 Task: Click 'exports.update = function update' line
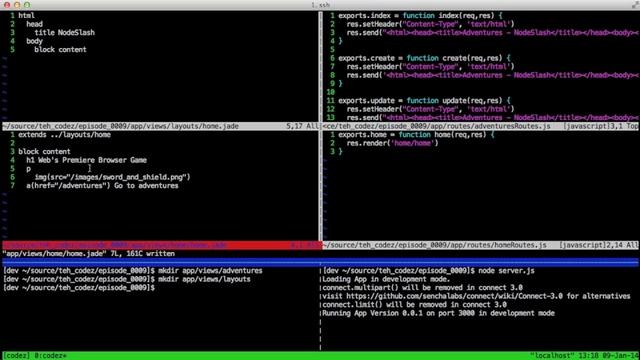point(424,100)
